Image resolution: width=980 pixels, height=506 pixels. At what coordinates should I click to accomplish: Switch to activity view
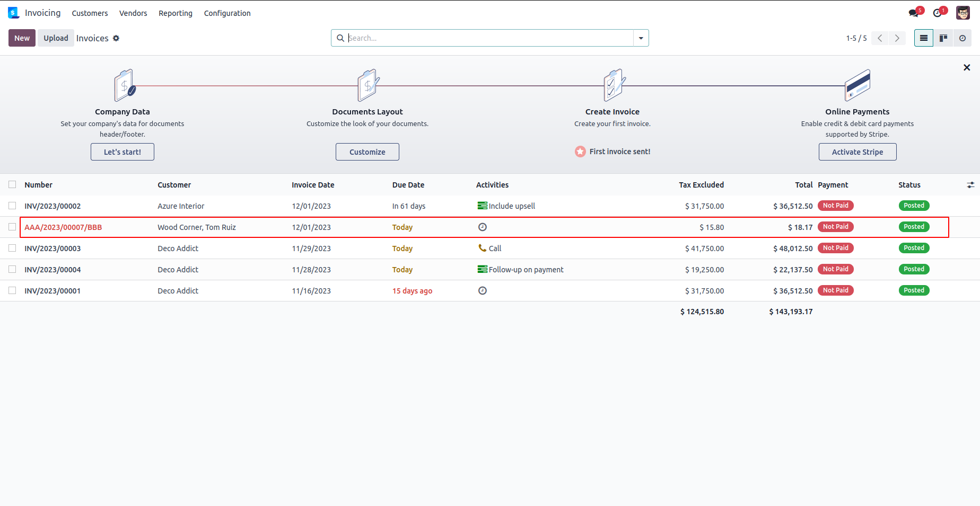(x=962, y=38)
